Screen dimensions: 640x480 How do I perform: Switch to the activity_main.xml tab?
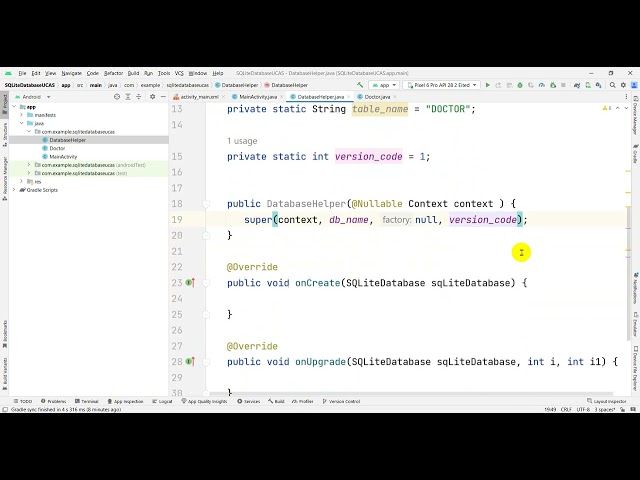[x=199, y=97]
